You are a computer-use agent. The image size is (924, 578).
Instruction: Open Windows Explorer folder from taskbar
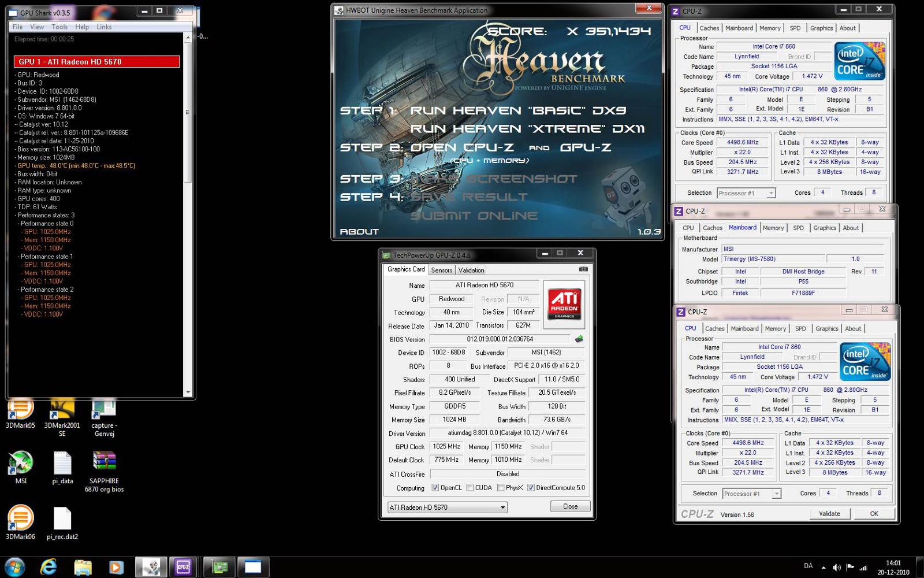pos(83,567)
